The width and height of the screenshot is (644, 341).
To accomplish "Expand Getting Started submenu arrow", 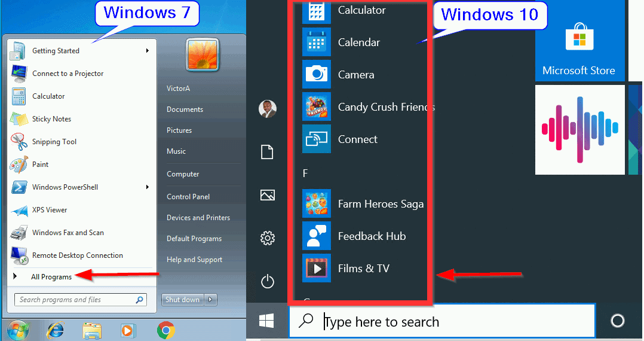I will coord(148,51).
